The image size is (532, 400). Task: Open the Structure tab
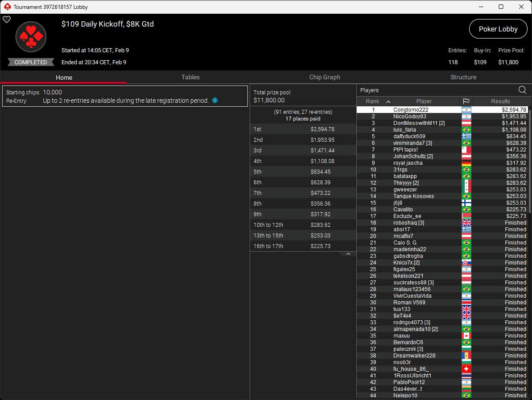click(463, 77)
